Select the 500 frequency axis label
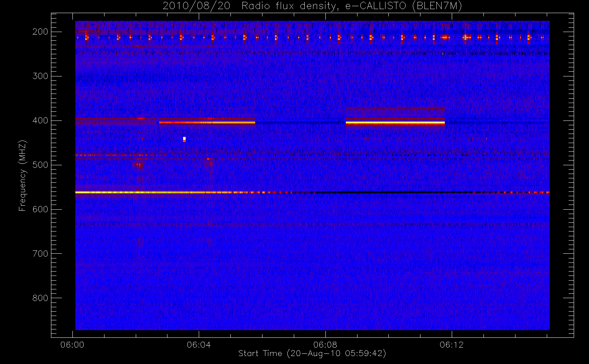This screenshot has height=364, width=589. pos(40,165)
